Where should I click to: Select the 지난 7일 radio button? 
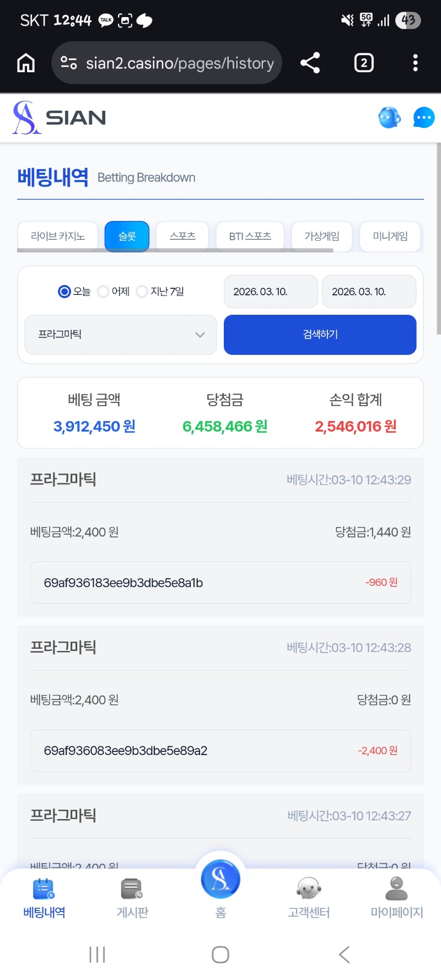pos(142,292)
